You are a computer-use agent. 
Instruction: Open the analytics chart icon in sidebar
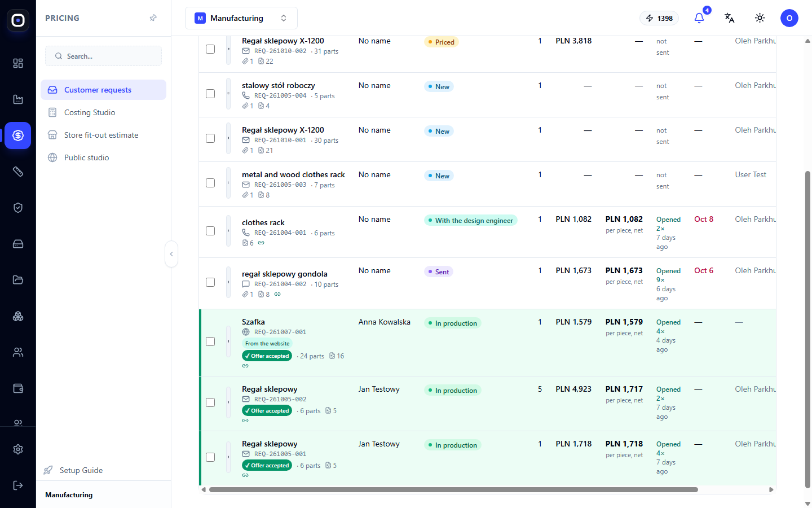(x=18, y=99)
